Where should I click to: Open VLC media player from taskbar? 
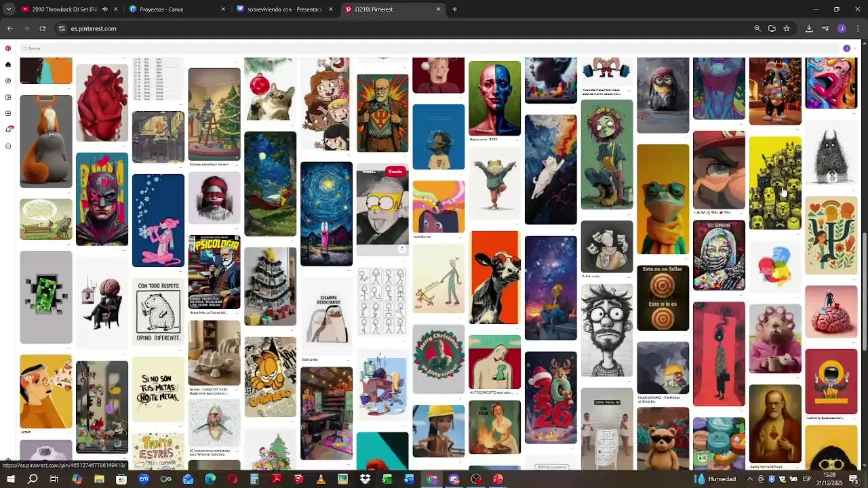click(x=321, y=479)
